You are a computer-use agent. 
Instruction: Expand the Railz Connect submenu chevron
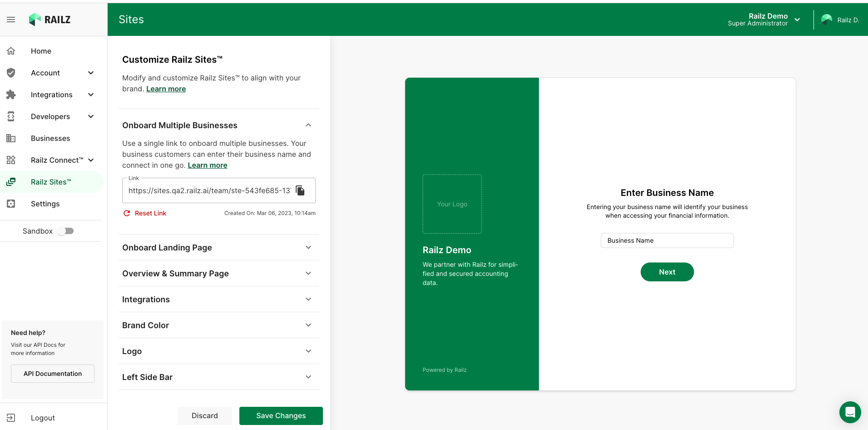(x=91, y=160)
